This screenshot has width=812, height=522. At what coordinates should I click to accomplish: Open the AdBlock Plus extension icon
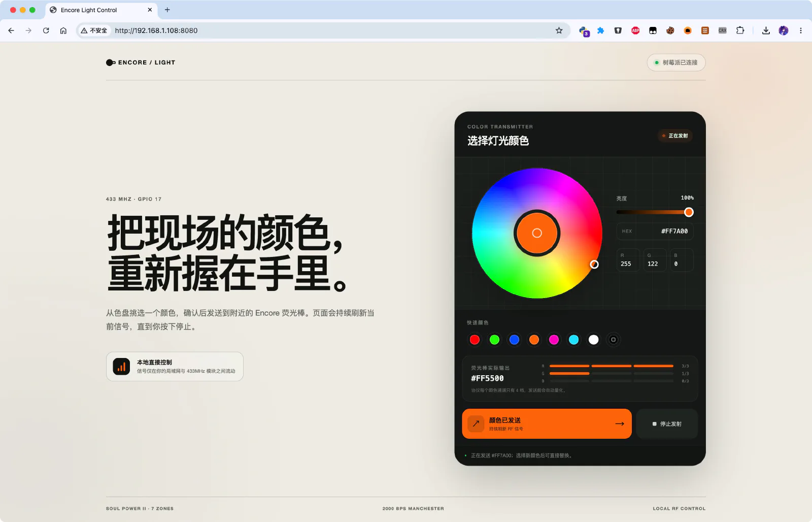[635, 30]
